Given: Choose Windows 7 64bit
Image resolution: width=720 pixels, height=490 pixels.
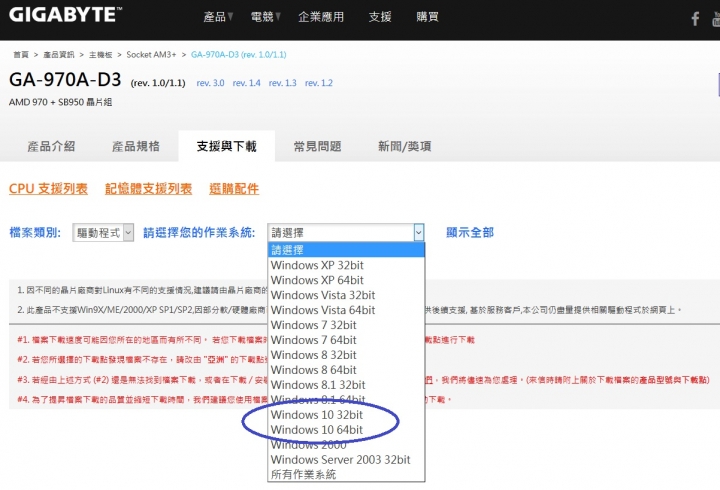Looking at the screenshot, I should pos(346,340).
